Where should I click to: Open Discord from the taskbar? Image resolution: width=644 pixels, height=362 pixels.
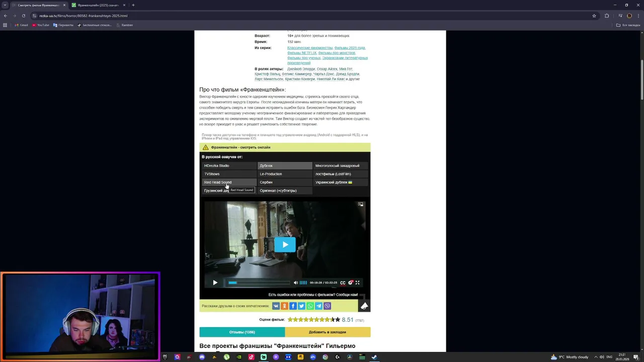pos(202,357)
